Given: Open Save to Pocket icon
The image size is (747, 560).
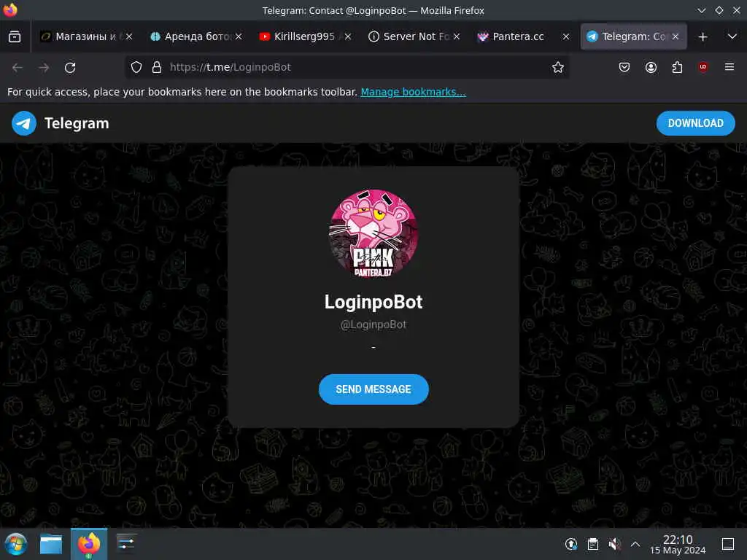Looking at the screenshot, I should tap(624, 68).
